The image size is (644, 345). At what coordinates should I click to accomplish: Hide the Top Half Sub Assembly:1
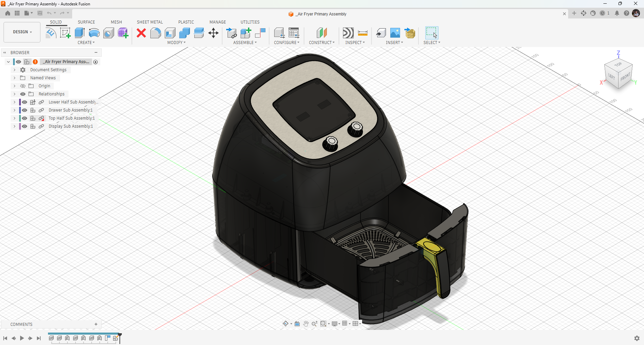pyautogui.click(x=24, y=118)
